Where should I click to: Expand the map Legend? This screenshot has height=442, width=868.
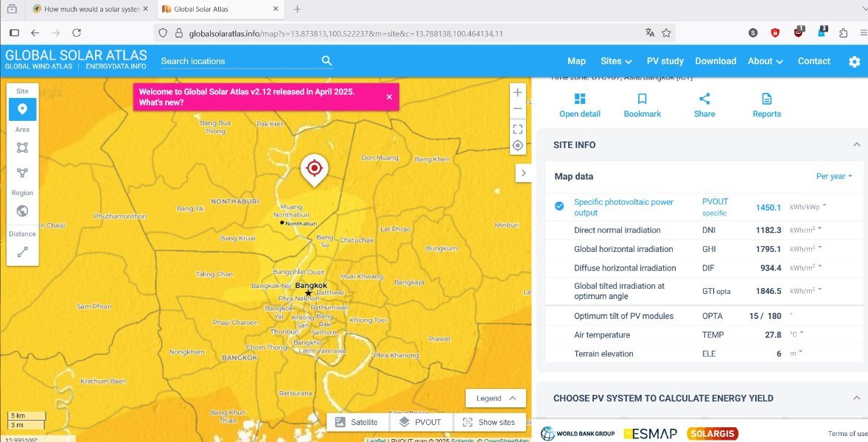496,399
